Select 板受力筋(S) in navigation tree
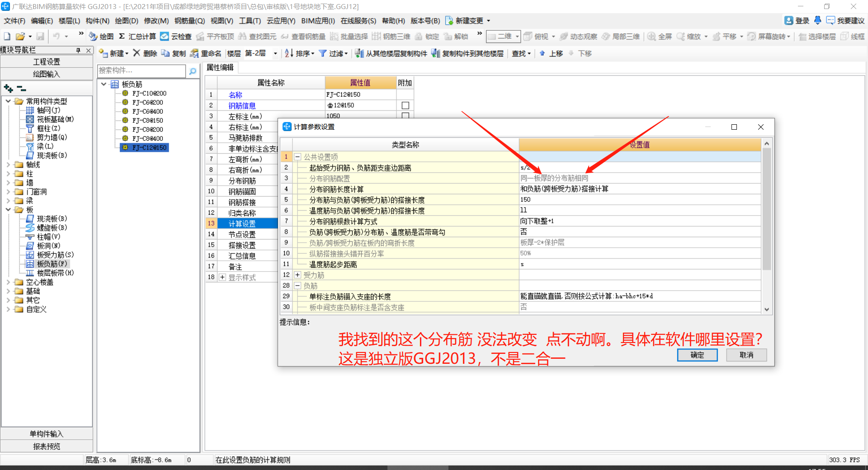The width and height of the screenshot is (868, 470). coord(55,255)
